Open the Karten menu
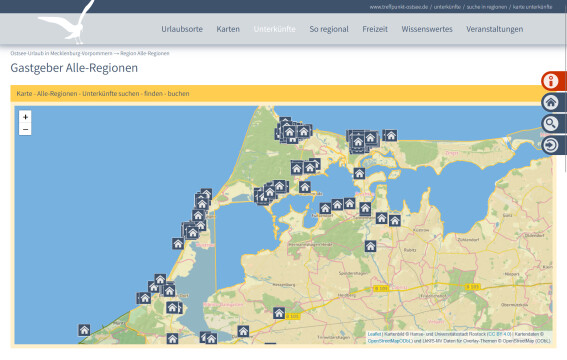The width and height of the screenshot is (567, 360). point(228,29)
